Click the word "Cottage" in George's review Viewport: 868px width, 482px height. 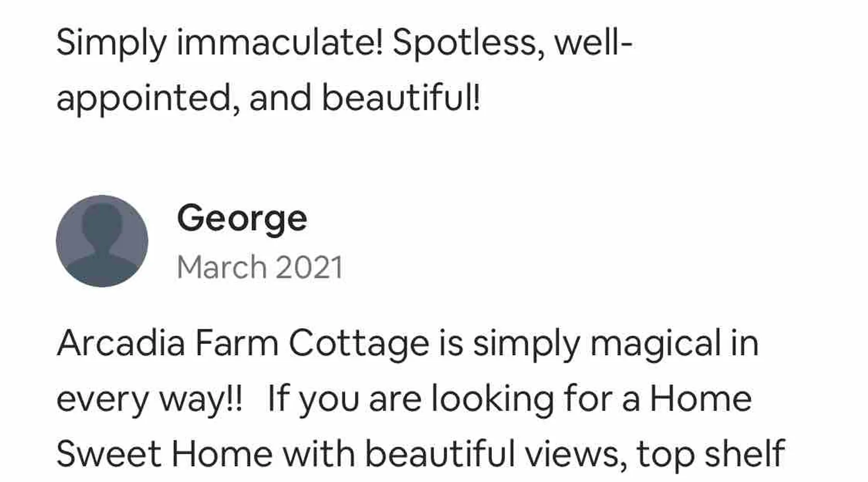tap(359, 344)
